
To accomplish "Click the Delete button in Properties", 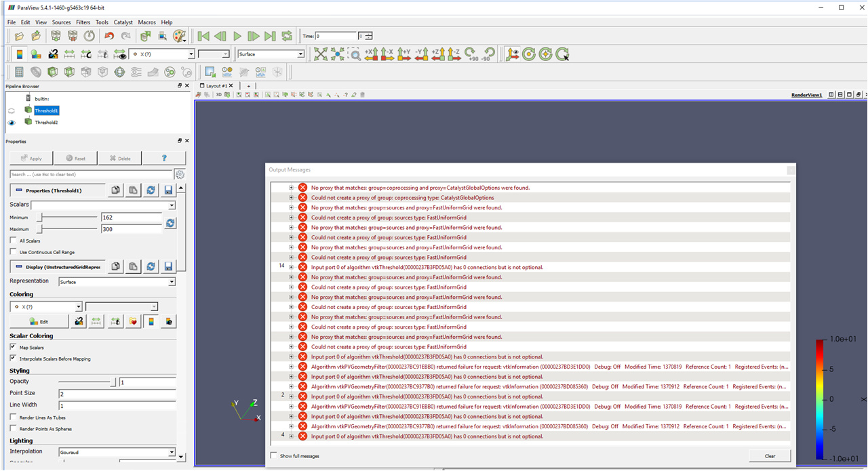I will point(119,158).
